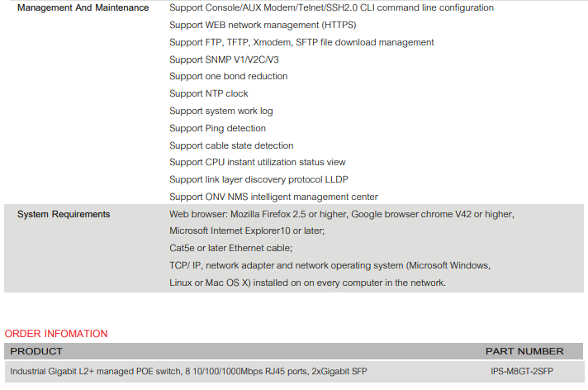This screenshot has height=390, width=588.
Task: Click the Support WEB network management (HTTPS) line
Action: 263,25
